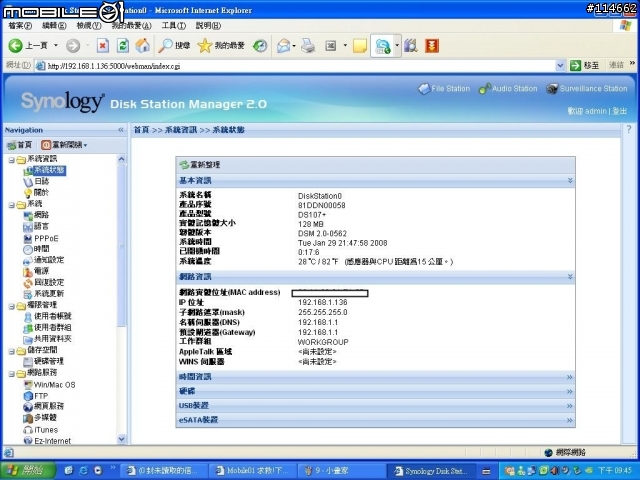Click the 登出 logout link
Viewport: 640px width, 480px height.
(x=620, y=111)
